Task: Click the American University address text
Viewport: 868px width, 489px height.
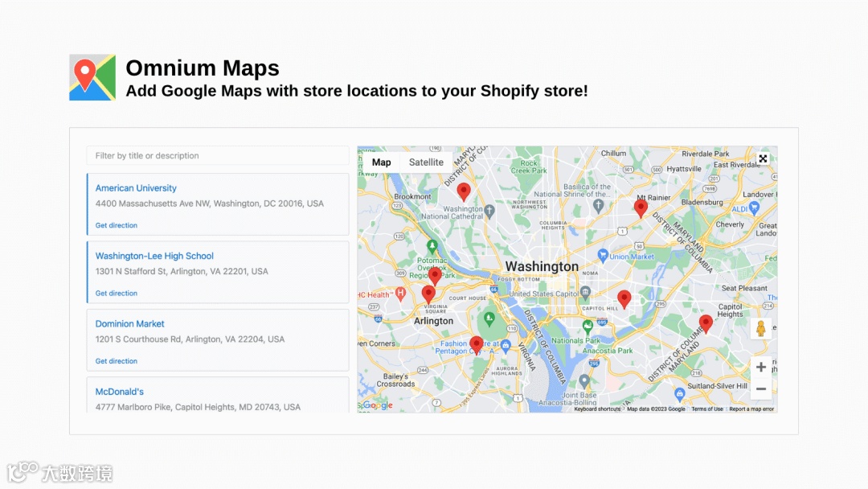Action: coord(209,203)
